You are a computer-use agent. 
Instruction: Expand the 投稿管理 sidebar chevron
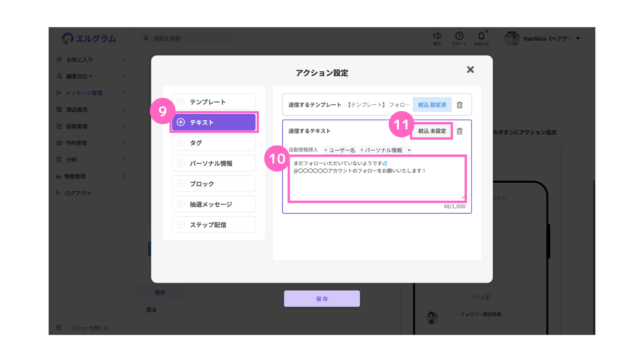click(124, 126)
